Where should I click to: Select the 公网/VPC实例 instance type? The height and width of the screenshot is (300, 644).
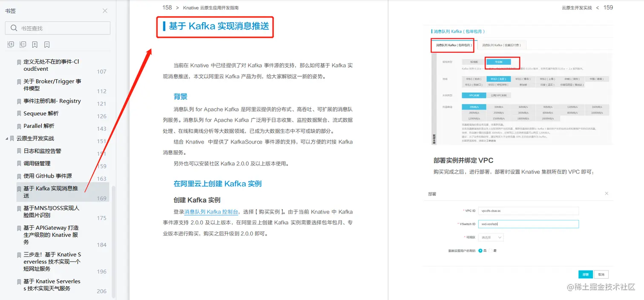point(498,95)
